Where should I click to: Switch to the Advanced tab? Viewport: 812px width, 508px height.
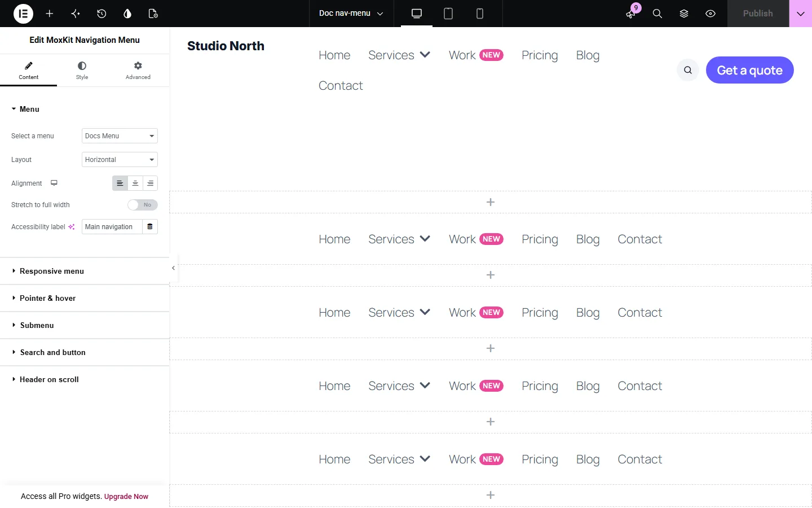pyautogui.click(x=138, y=71)
